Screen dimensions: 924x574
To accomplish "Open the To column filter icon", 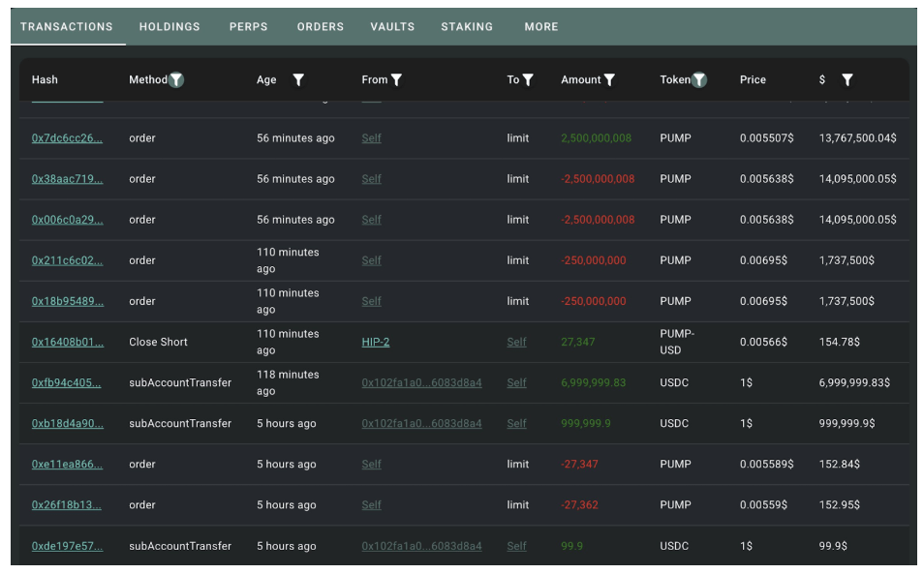I will pos(527,79).
